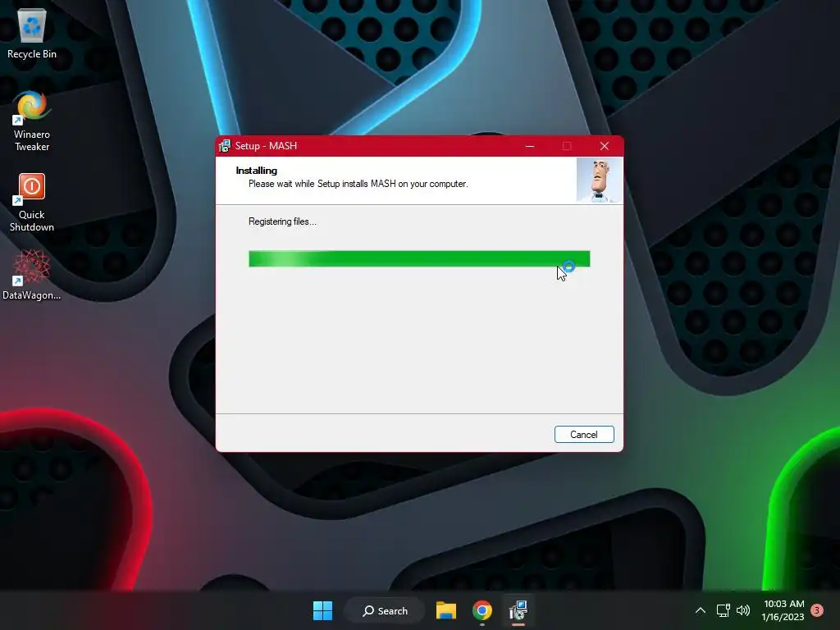
Task: Close the Setup - MASH window
Action: pos(605,146)
